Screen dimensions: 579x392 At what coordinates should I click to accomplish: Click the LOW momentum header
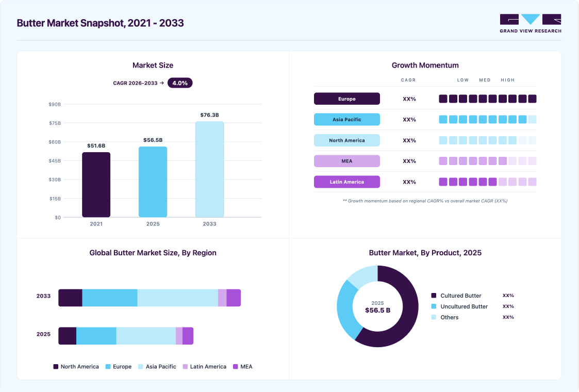tap(462, 80)
